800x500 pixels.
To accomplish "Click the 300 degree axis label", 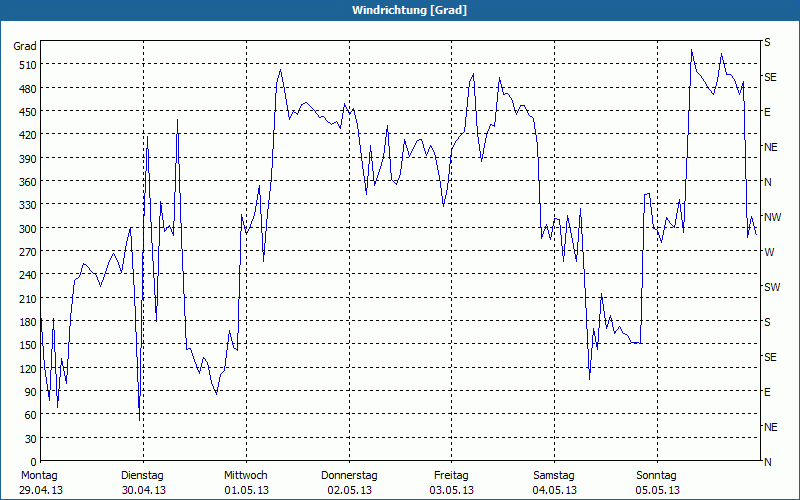I will [x=29, y=229].
